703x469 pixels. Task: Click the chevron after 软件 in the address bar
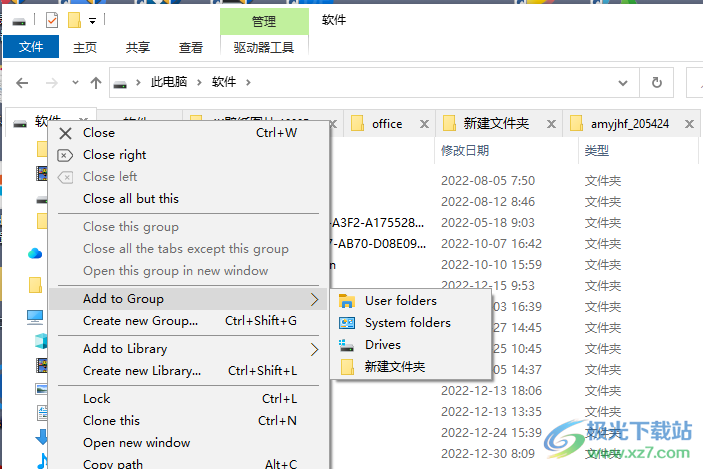click(248, 83)
